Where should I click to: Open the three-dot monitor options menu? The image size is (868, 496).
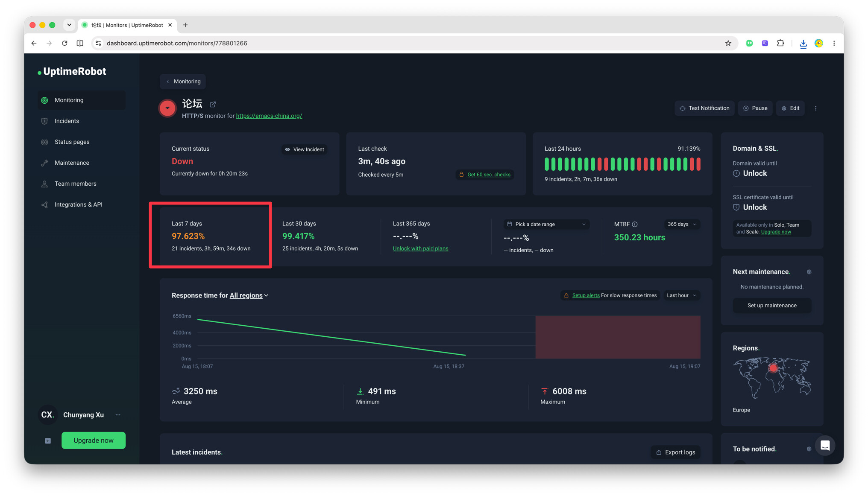point(816,108)
